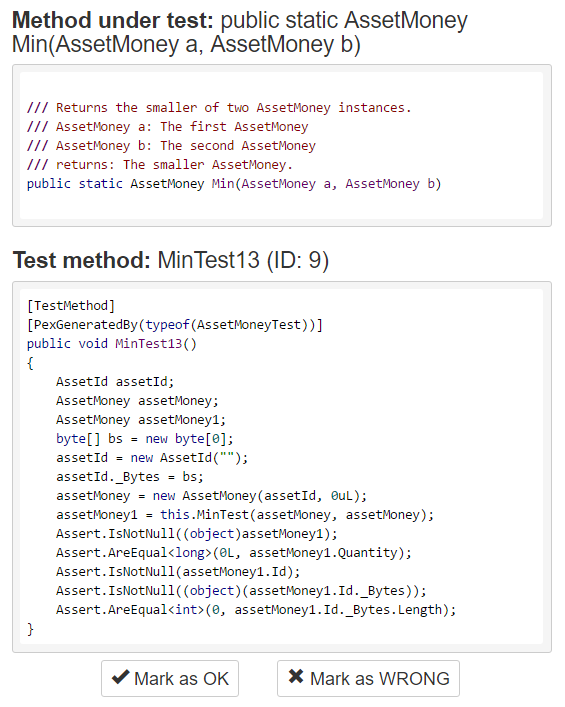Viewport: 565px width, 707px height.
Task: Click the 'public void MinTest13()' declaration
Action: (x=112, y=344)
